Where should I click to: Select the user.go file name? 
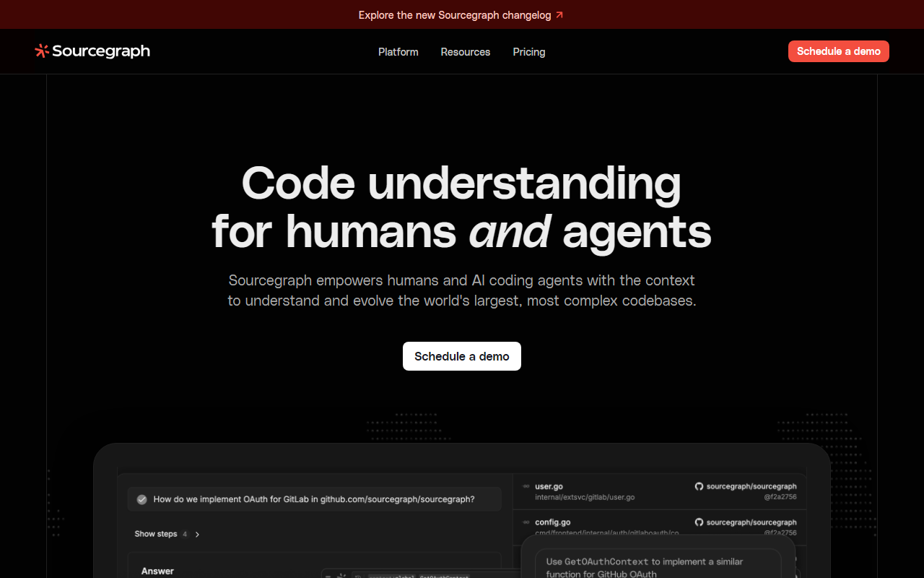549,486
